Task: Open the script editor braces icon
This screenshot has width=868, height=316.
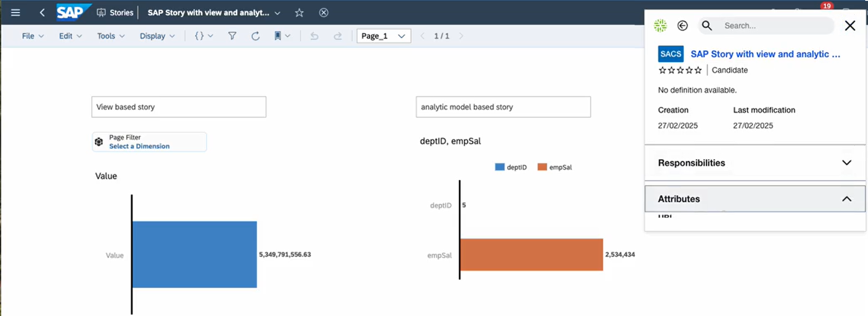Action: coord(200,36)
